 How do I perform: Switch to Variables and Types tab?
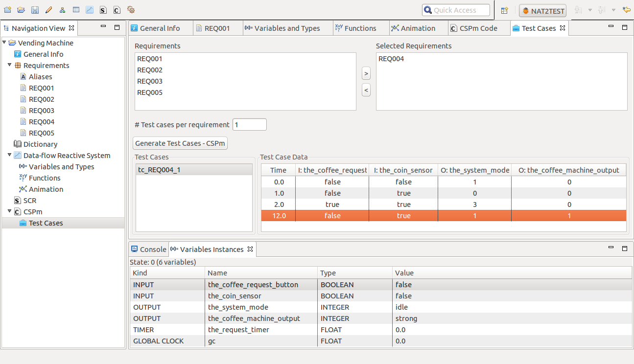pos(287,28)
